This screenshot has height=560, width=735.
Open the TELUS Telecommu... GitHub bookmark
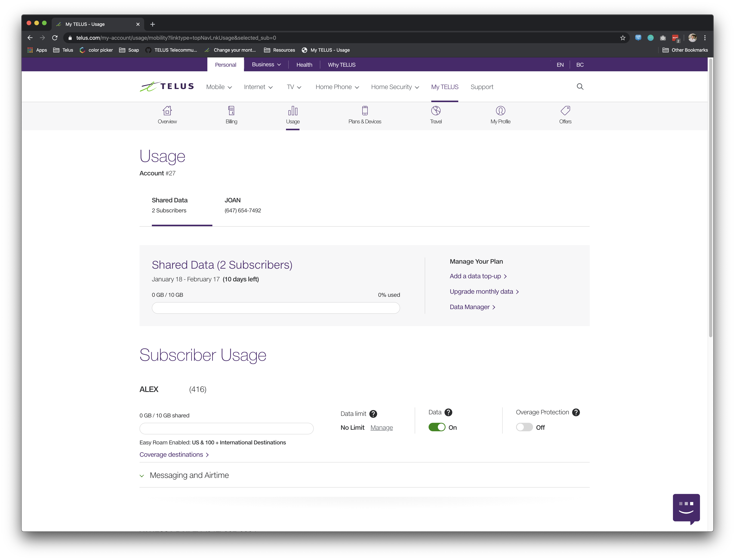tap(171, 50)
